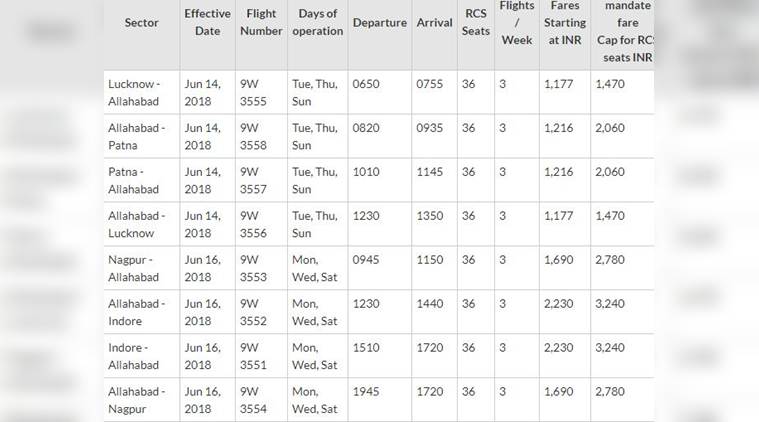This screenshot has width=759, height=422.
Task: Click the Fares Starting at INR header
Action: [565, 22]
